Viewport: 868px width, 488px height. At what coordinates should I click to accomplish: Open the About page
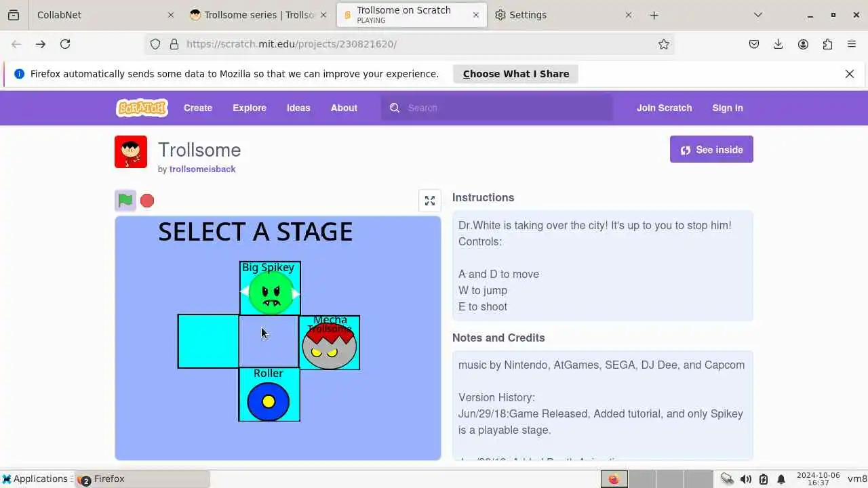pos(344,108)
